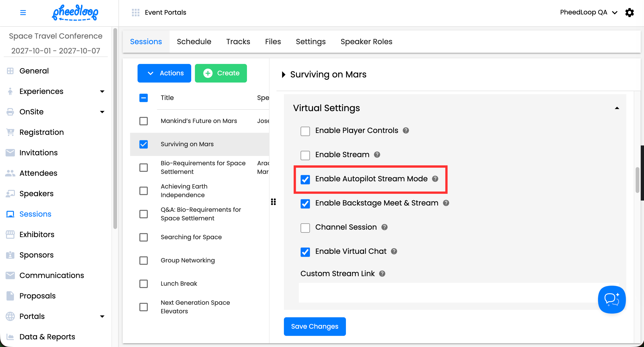Click help icon next to Channel Session
644x347 pixels.
pyautogui.click(x=384, y=227)
